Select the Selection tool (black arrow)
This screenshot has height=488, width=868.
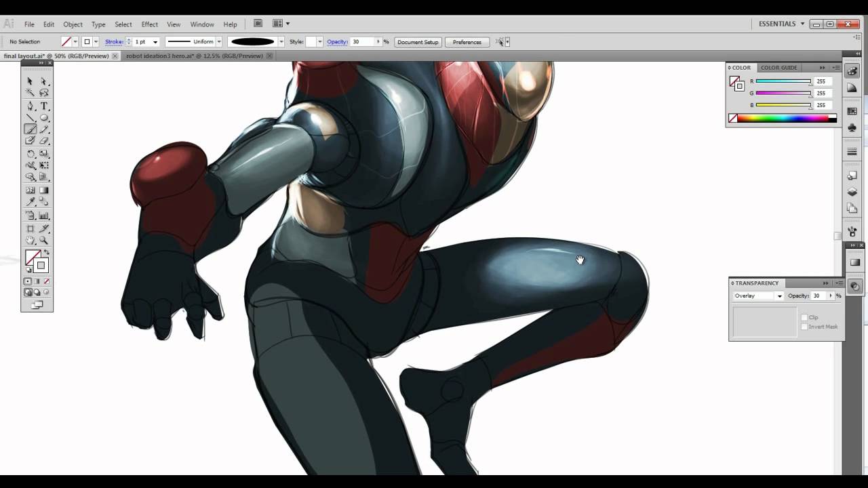tap(30, 81)
